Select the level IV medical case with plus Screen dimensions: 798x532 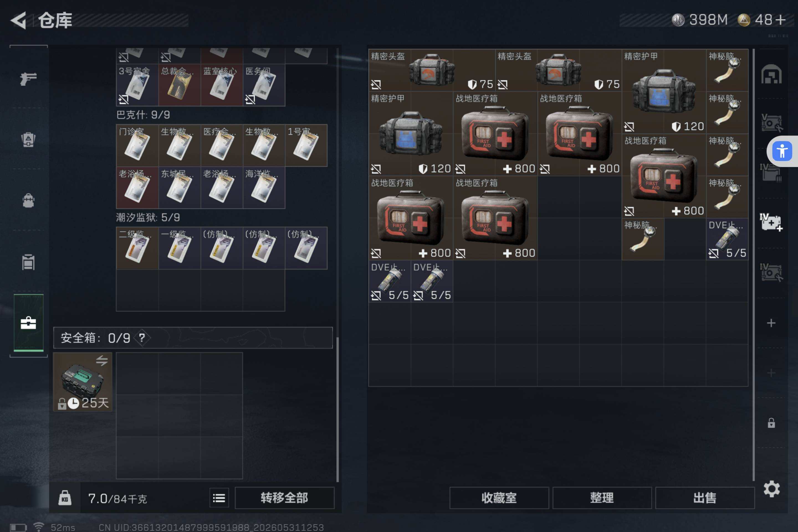point(771,222)
